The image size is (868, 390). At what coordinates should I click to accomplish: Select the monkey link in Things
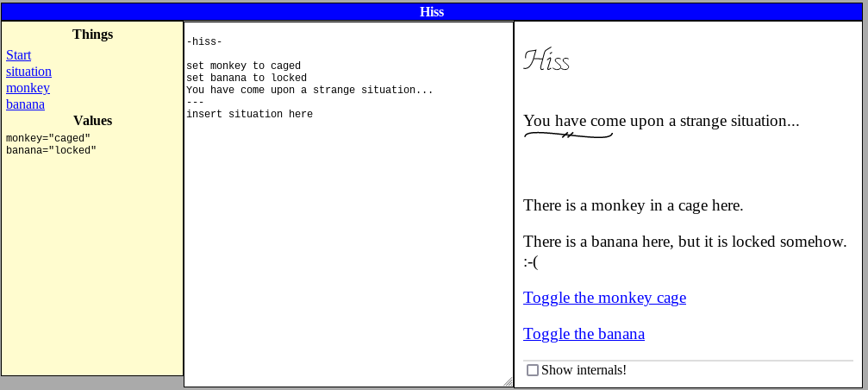point(28,87)
